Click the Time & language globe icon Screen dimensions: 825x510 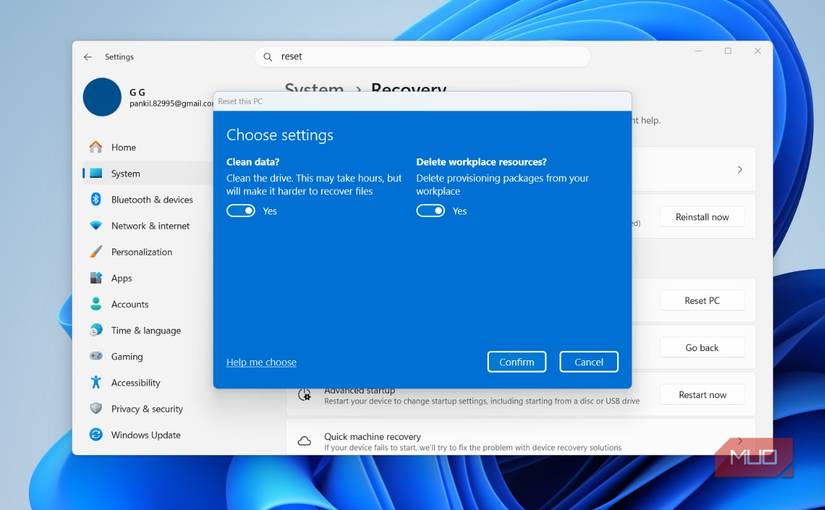pyautogui.click(x=96, y=330)
